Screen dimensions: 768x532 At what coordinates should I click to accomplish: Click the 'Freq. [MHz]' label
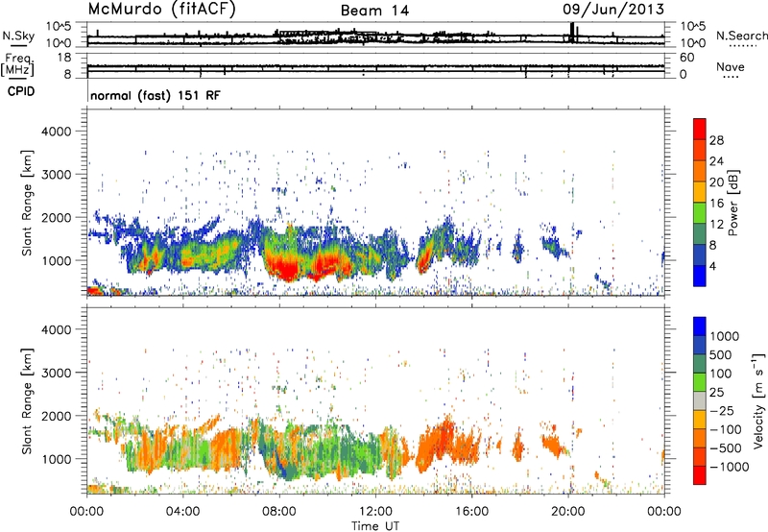pos(17,65)
